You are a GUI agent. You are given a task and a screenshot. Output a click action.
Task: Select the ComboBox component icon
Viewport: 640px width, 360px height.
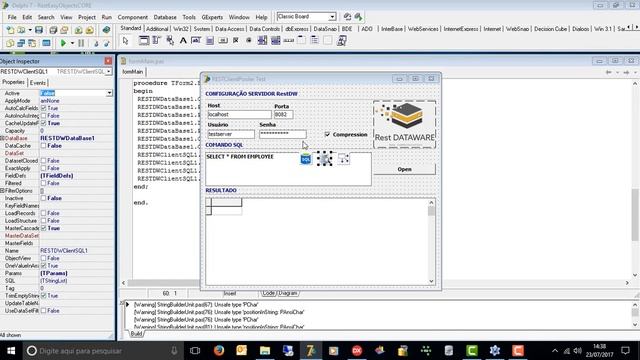(x=276, y=40)
